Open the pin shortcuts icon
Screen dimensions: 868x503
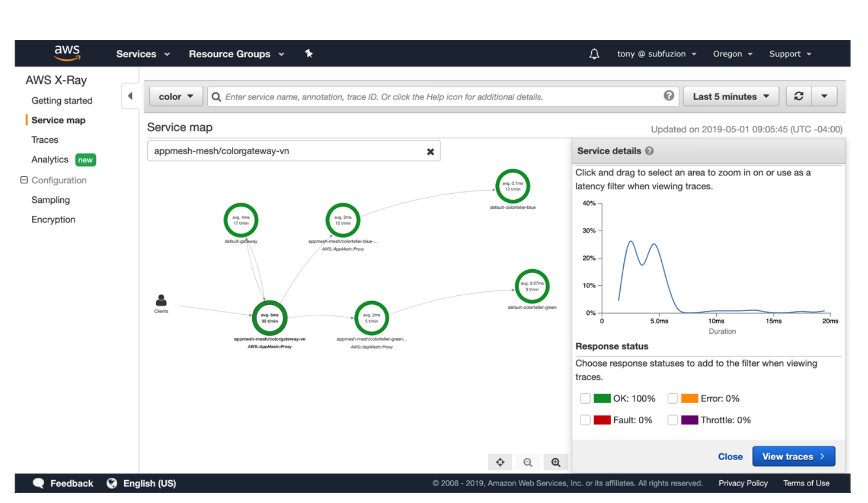pos(309,53)
